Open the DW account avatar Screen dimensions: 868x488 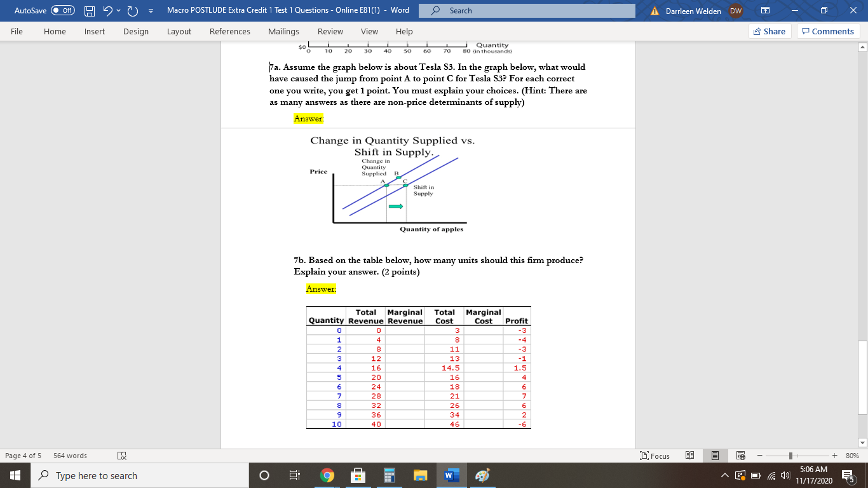[x=735, y=11]
